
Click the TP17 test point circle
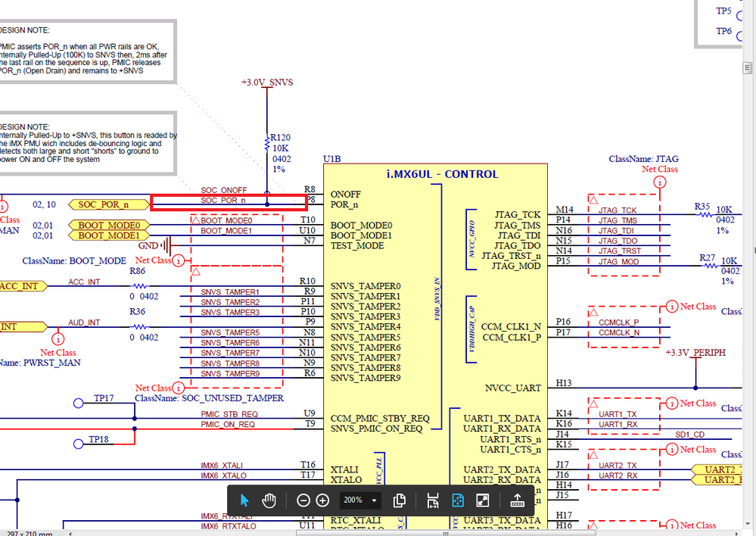point(79,403)
